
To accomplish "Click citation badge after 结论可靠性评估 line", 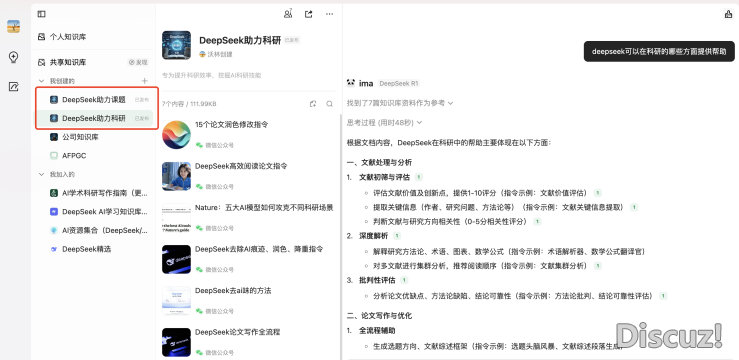I will [663, 296].
